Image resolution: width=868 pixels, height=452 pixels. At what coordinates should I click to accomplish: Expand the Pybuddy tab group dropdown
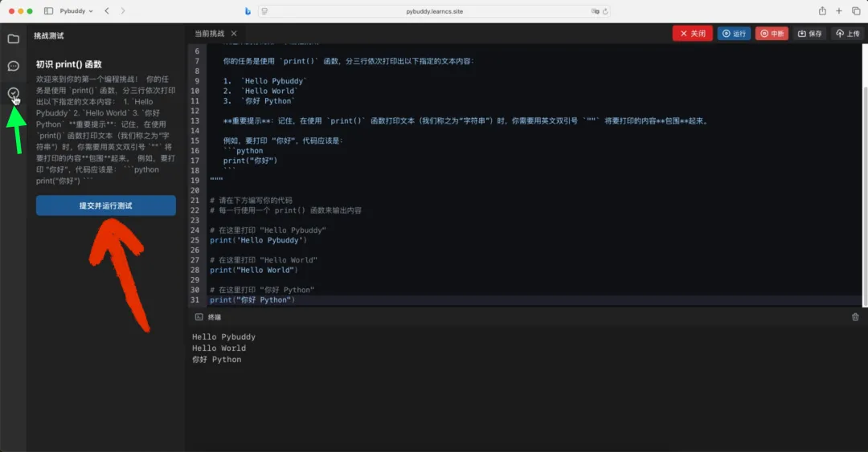[x=76, y=11]
